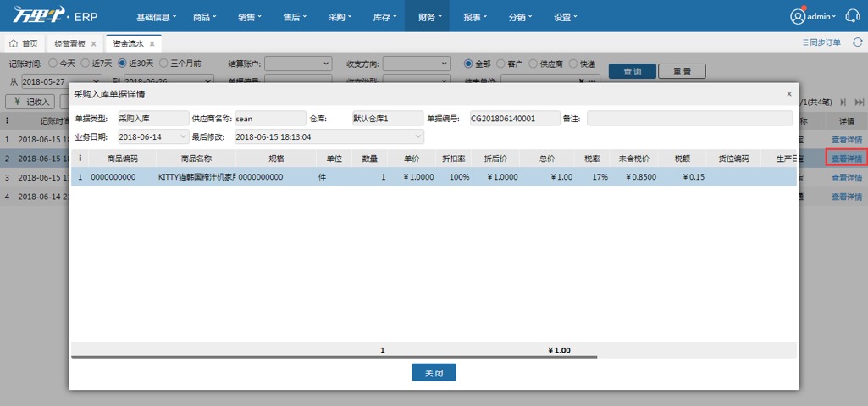The width and height of the screenshot is (868, 406).
Task: Open 查看详情 link for row 4
Action: [847, 197]
